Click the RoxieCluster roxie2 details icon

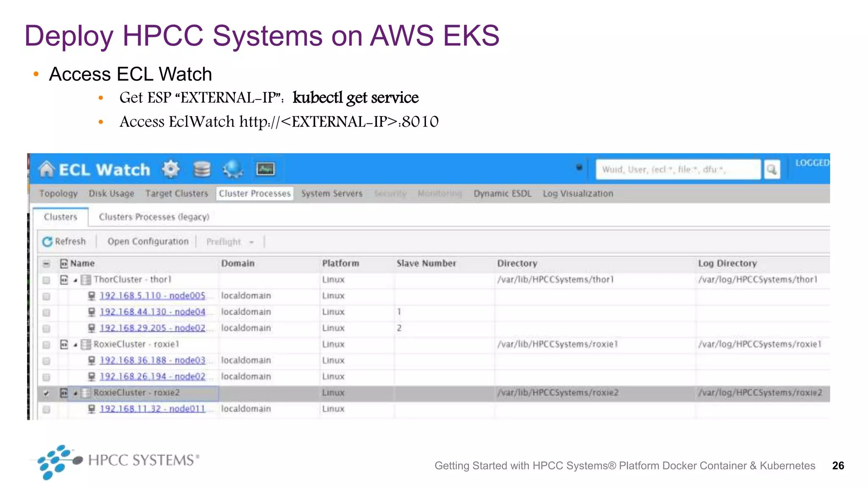[x=64, y=393]
